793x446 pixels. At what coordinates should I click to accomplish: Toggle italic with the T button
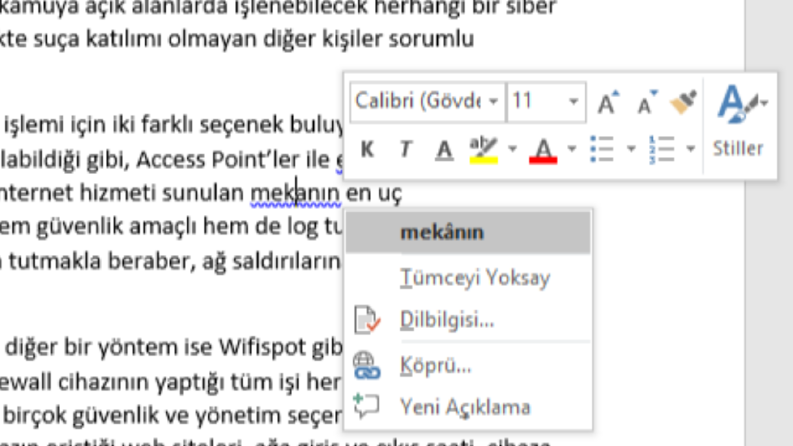click(x=406, y=150)
